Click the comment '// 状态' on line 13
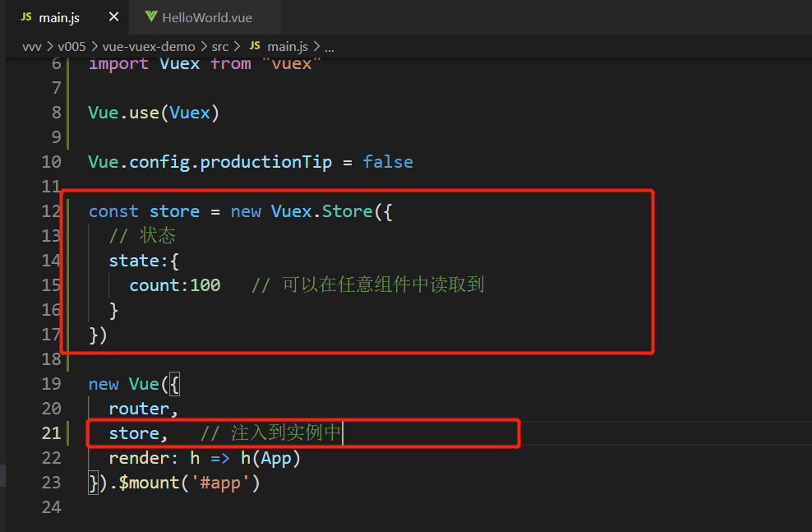The height and width of the screenshot is (532, 812). tap(142, 236)
